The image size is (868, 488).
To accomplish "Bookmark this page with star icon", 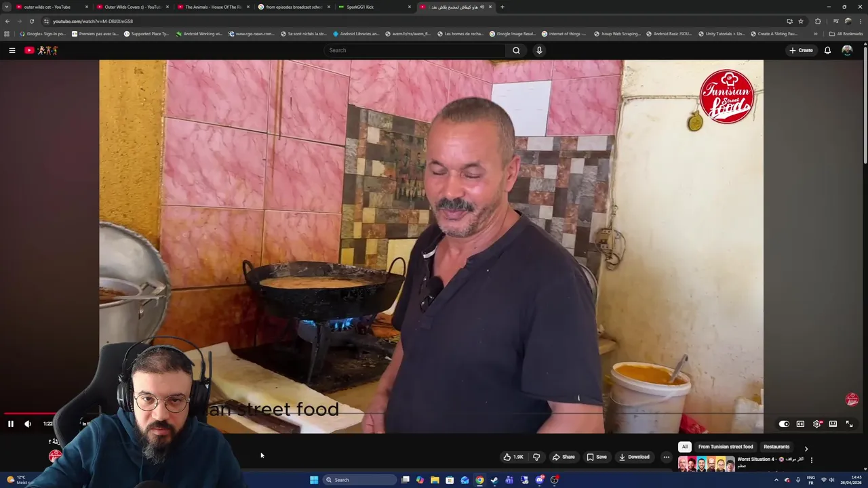I will click(800, 21).
